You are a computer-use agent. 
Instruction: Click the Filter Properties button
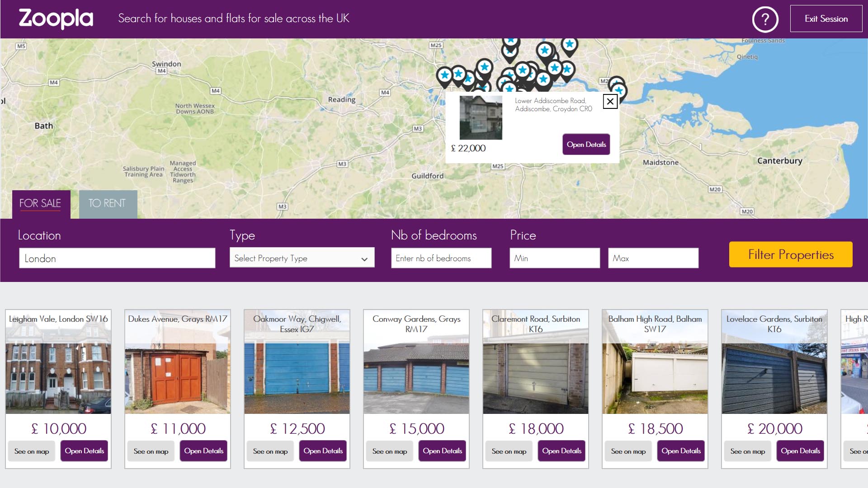(791, 254)
